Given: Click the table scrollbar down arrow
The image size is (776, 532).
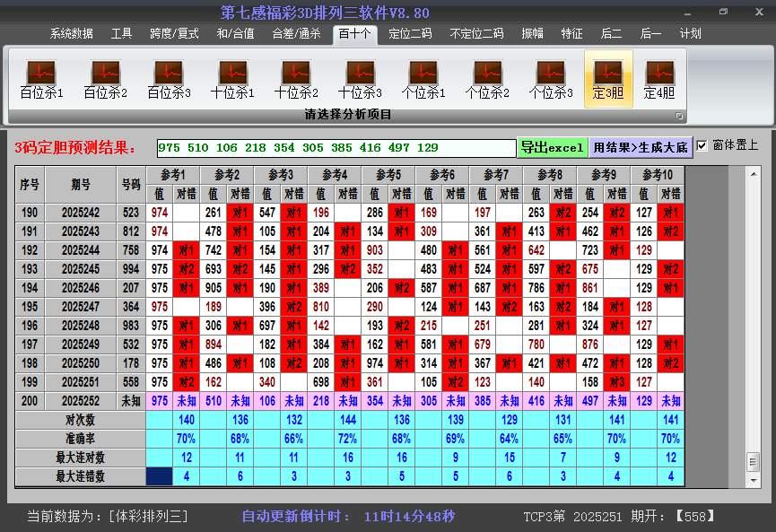Looking at the screenshot, I should [754, 480].
